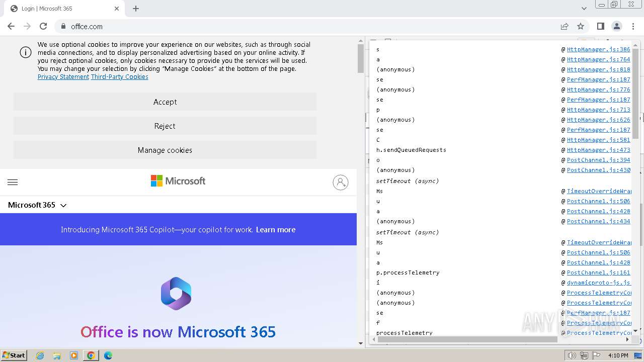
Task: Open the Windows Start button
Action: tap(14, 355)
